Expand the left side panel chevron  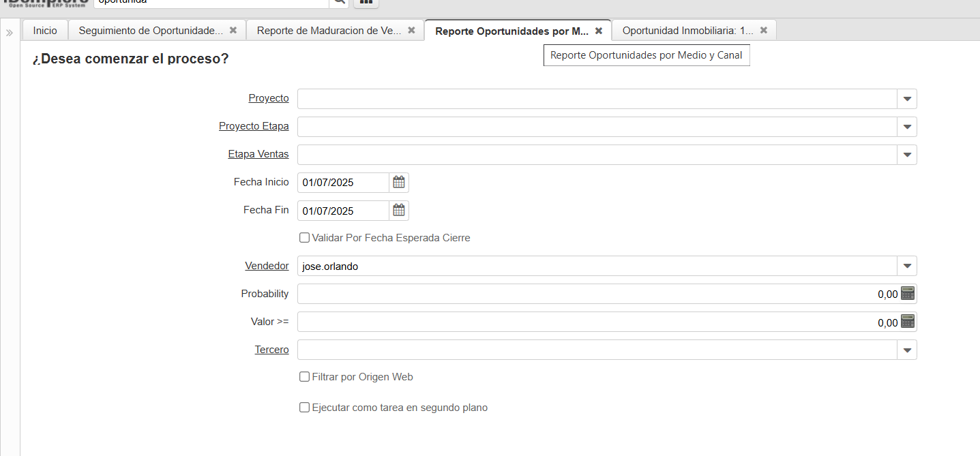pos(10,33)
